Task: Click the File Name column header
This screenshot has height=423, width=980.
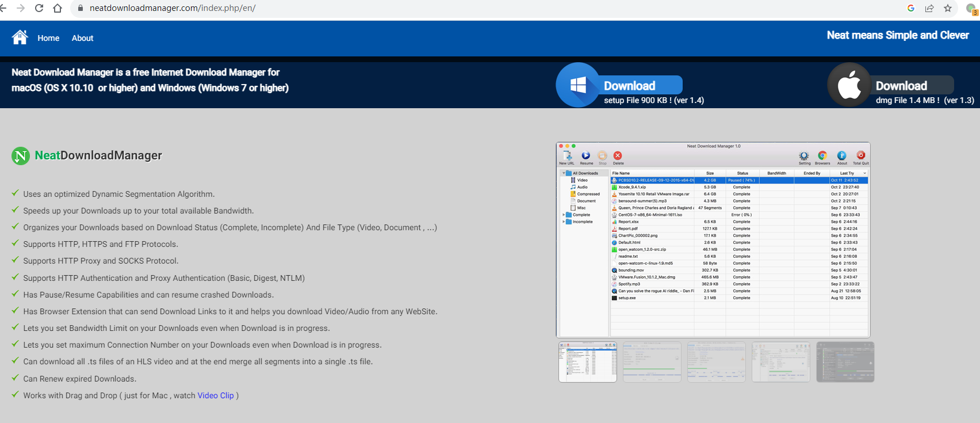Action: [x=652, y=173]
